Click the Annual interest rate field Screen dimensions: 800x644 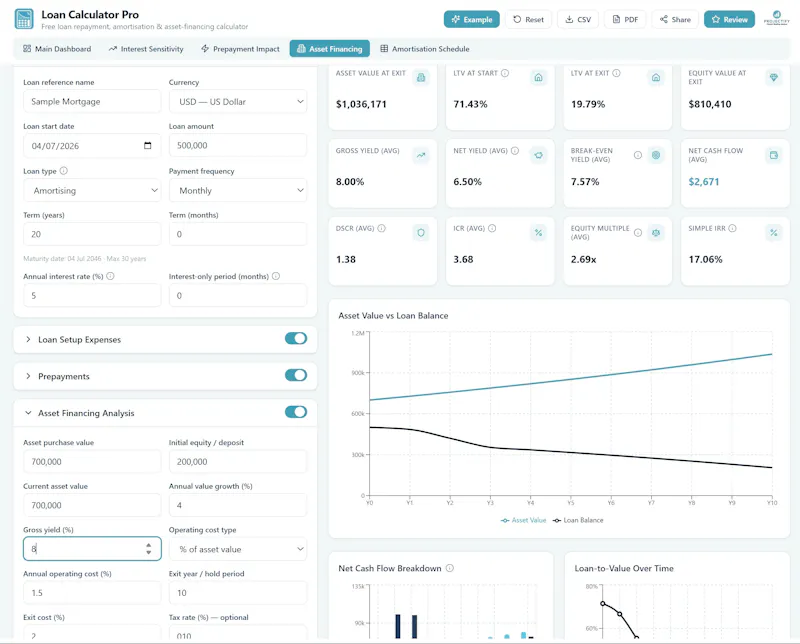pyautogui.click(x=92, y=295)
